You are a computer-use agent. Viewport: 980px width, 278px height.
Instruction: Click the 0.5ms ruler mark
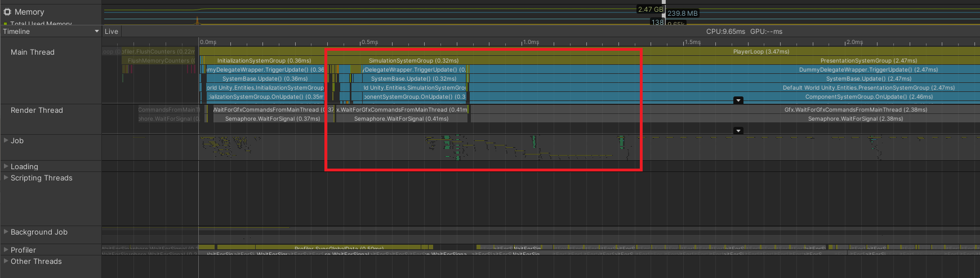click(x=370, y=42)
